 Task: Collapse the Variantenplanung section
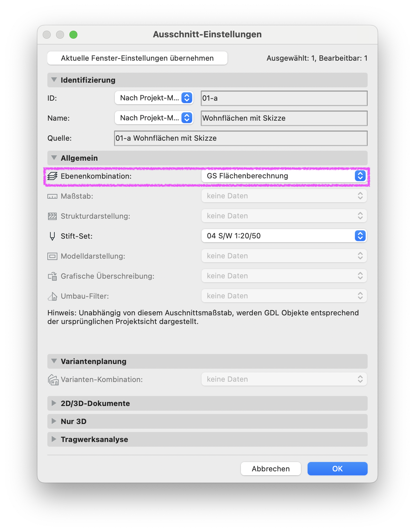coord(54,361)
